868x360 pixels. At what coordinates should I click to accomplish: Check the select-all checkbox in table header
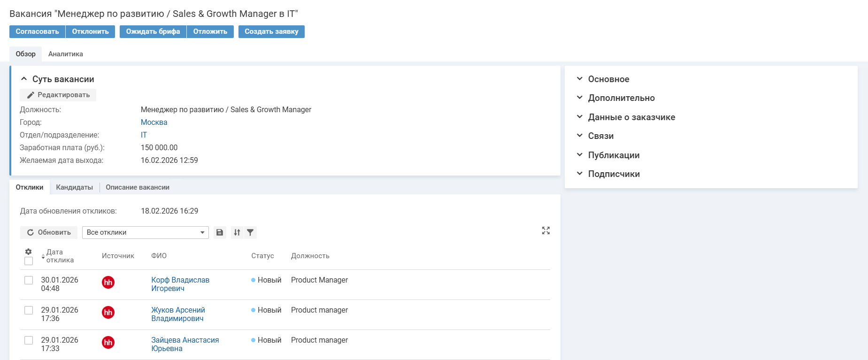click(x=29, y=261)
